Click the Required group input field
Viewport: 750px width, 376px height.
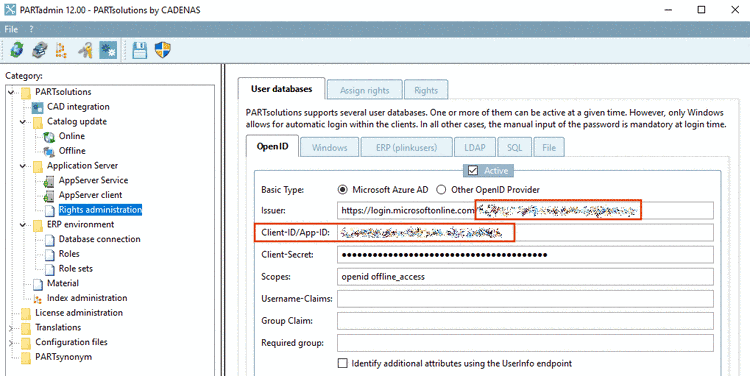(x=525, y=343)
